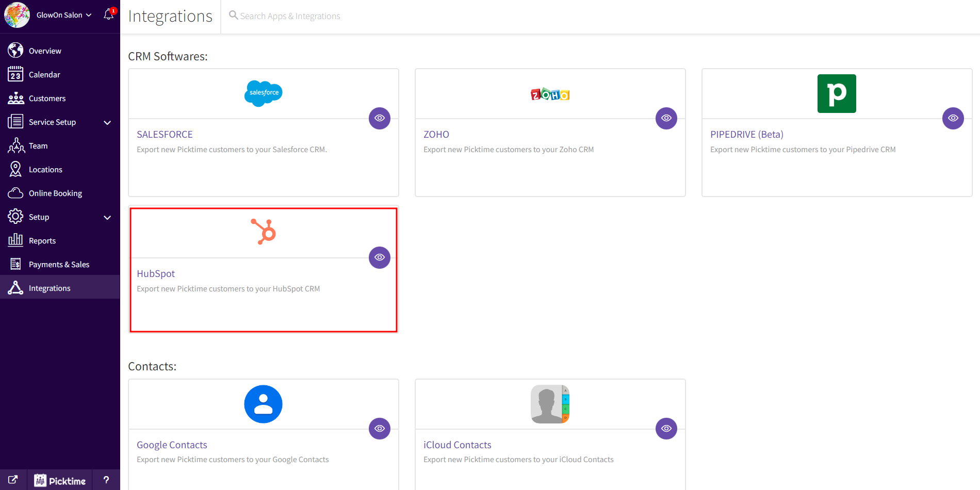Click the orange HubSpot sprocket logo
The height and width of the screenshot is (490, 980).
(264, 232)
